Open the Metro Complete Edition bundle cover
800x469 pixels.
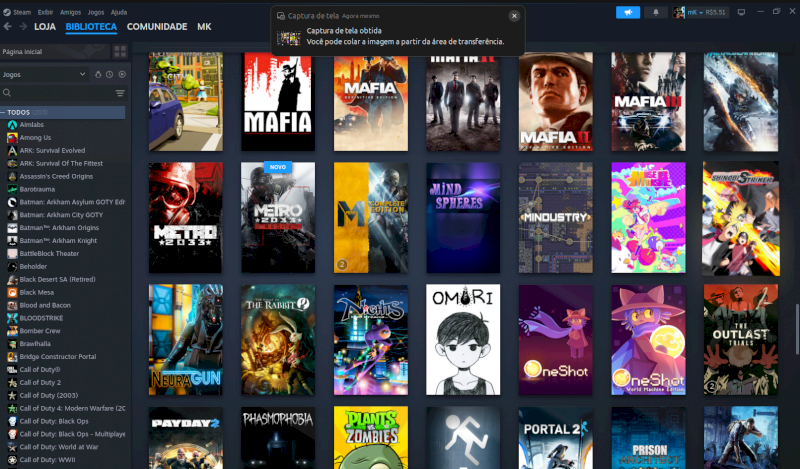click(371, 218)
